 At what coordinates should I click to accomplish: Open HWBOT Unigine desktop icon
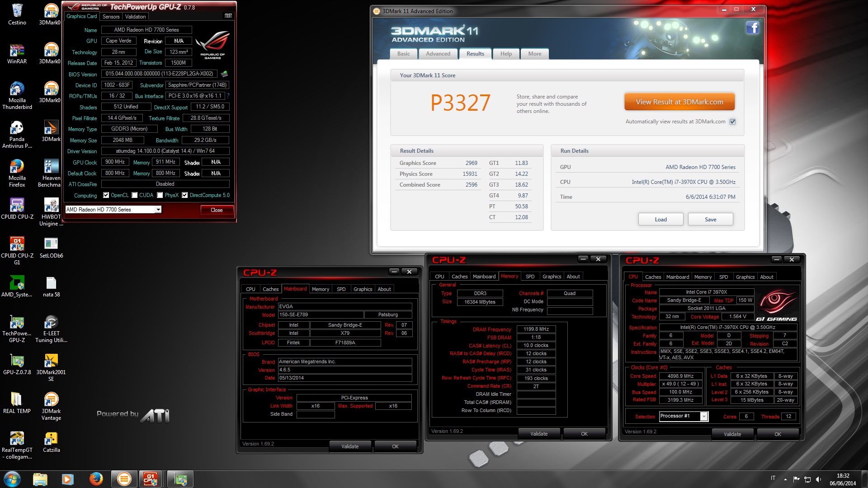coord(51,212)
